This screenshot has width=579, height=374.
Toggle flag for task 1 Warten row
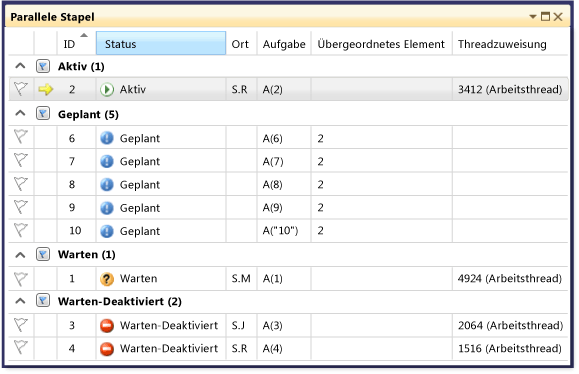click(x=21, y=279)
